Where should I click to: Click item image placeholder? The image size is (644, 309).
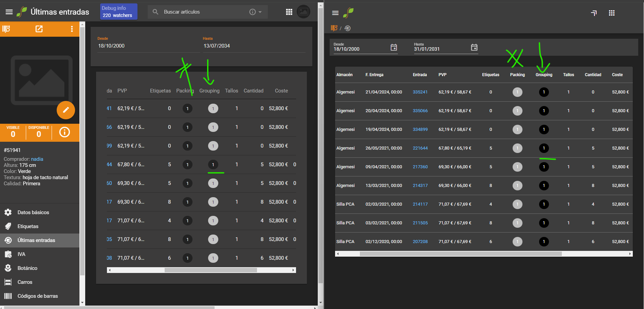[42, 80]
